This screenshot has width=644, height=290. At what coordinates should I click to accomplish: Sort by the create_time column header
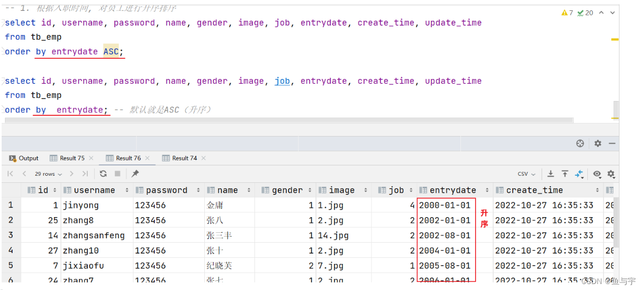tap(548, 190)
